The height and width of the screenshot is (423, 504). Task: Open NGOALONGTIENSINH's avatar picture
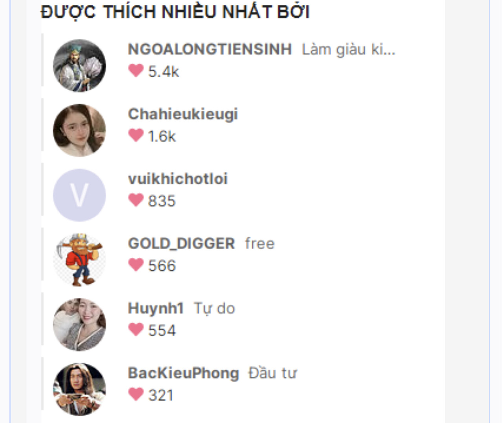(x=79, y=66)
